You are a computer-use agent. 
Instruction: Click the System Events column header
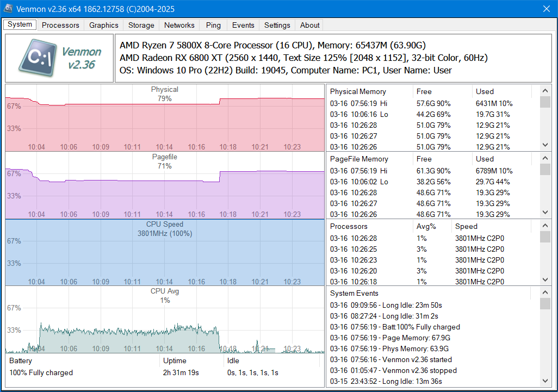click(429, 293)
